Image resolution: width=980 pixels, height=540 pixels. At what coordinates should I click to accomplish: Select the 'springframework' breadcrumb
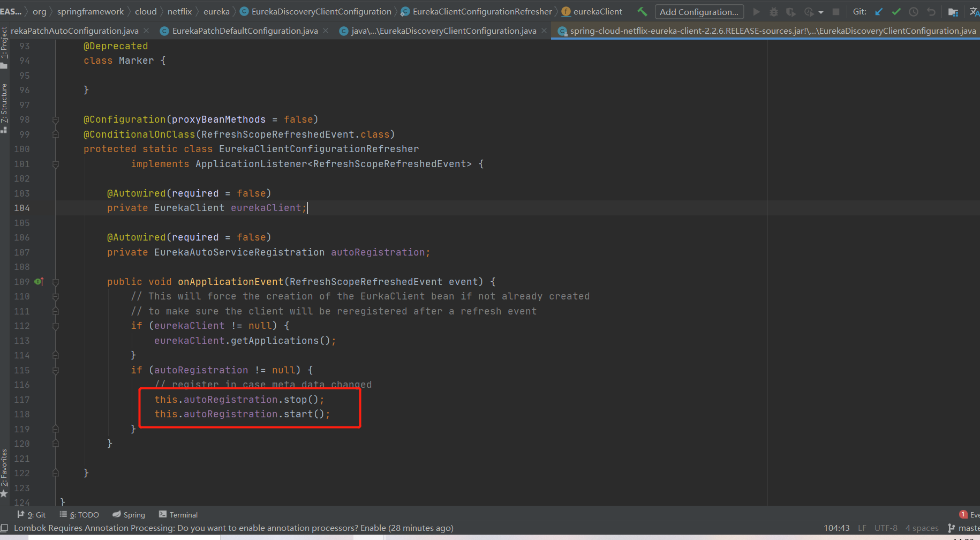pyautogui.click(x=91, y=12)
